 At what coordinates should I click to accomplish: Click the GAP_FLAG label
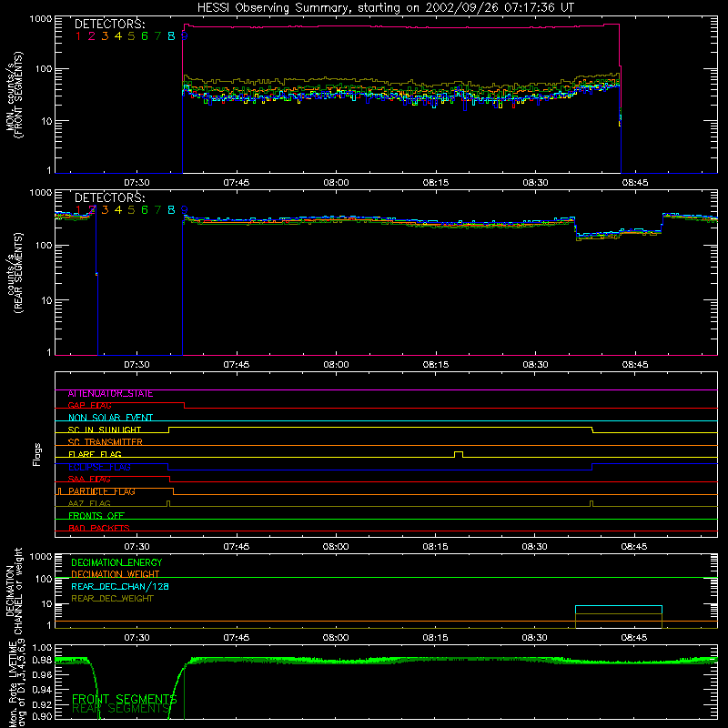pyautogui.click(x=89, y=406)
